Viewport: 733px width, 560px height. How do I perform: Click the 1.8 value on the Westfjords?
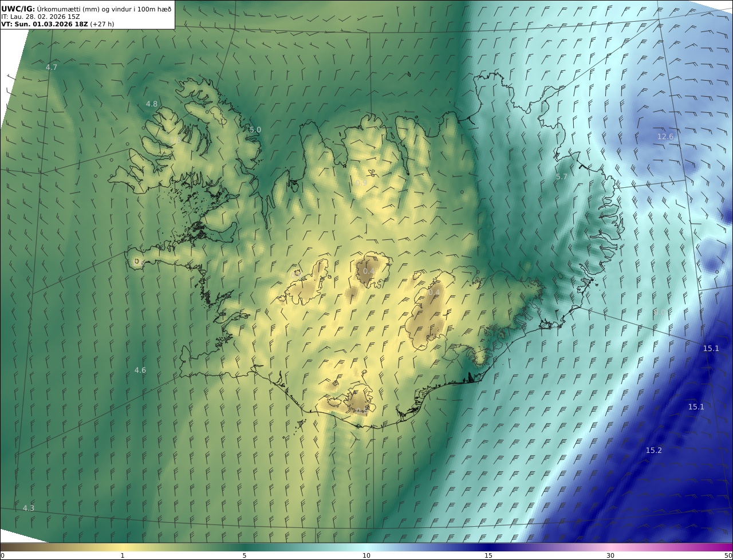click(175, 139)
